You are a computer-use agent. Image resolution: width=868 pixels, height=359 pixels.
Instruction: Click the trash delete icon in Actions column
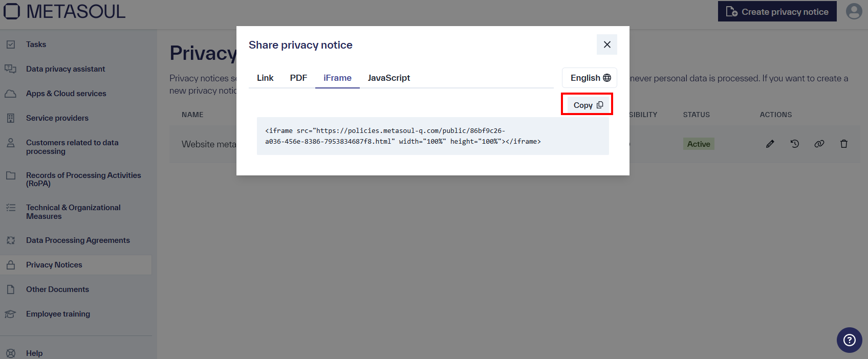tap(844, 144)
